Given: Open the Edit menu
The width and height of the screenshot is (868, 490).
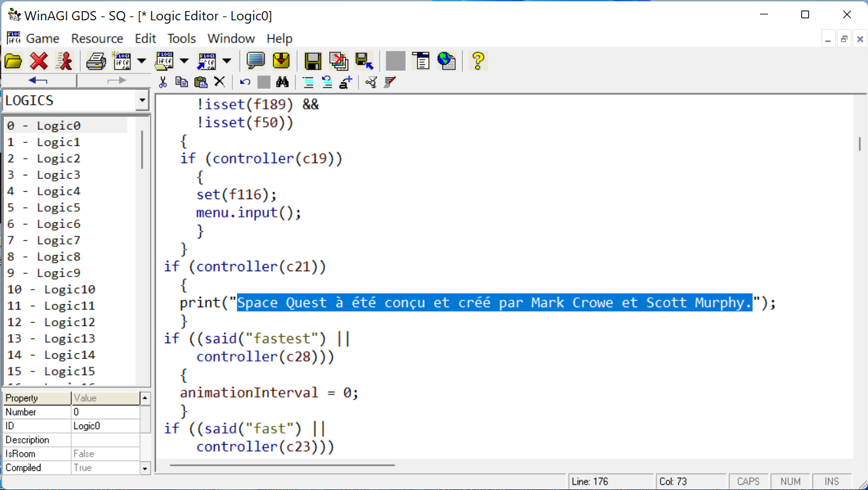Looking at the screenshot, I should click(145, 39).
